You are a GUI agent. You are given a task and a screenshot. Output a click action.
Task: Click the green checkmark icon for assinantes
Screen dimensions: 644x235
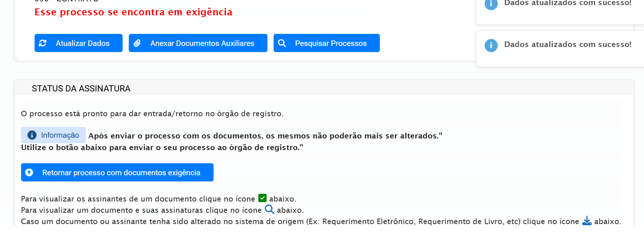click(262, 198)
